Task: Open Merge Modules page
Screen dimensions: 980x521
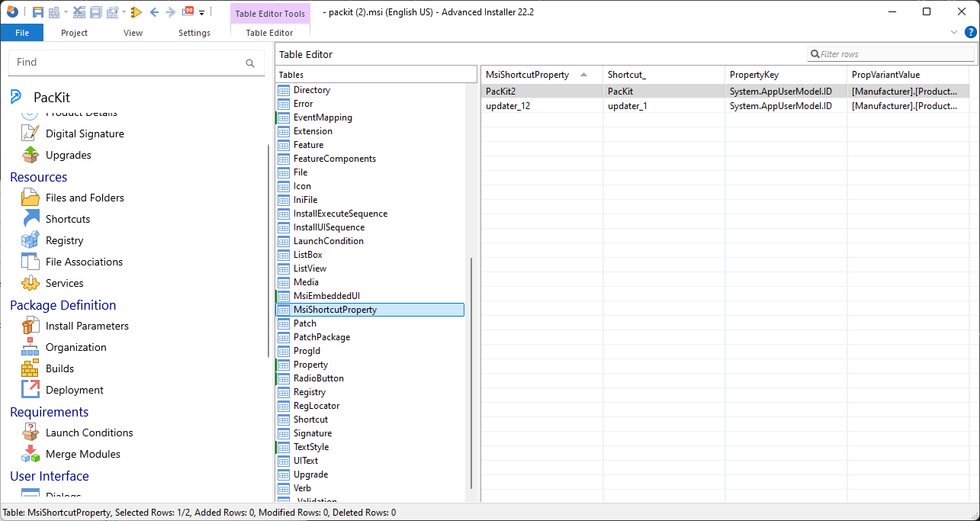Action: point(83,454)
